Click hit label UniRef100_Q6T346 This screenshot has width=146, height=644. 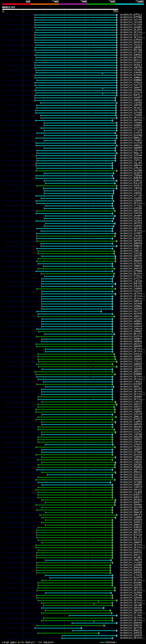pos(131,628)
